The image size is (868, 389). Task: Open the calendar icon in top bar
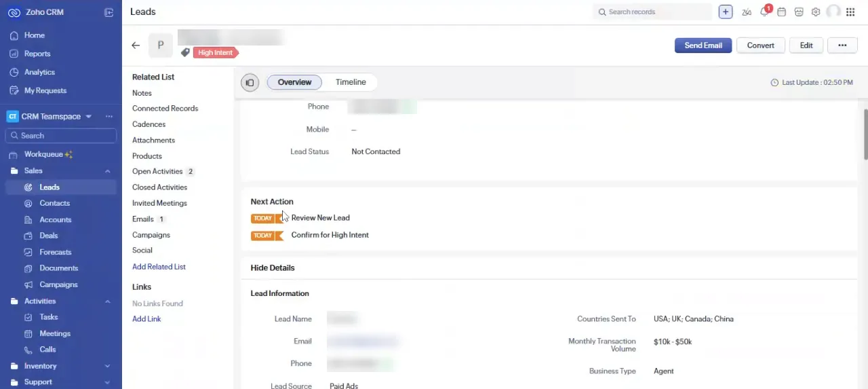tap(781, 12)
